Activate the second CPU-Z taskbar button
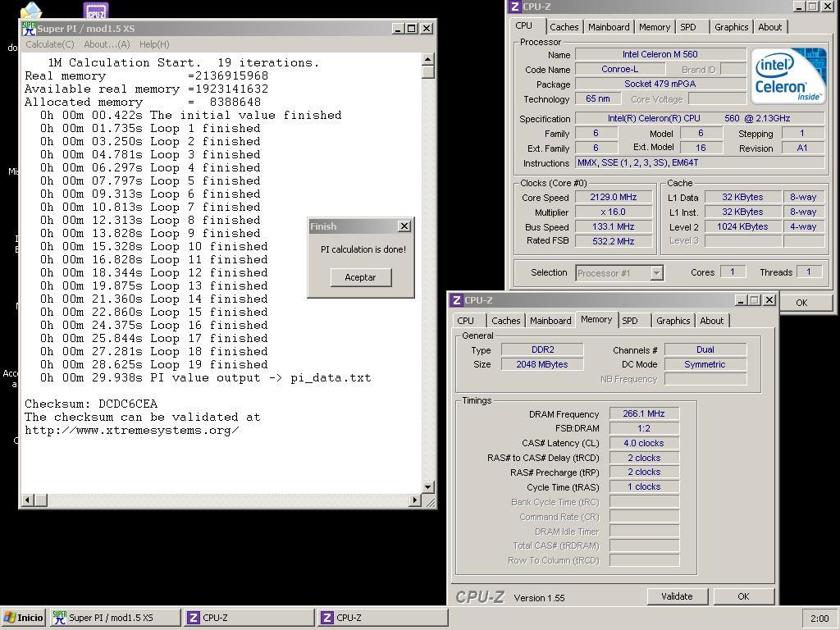840x630 pixels. point(383,618)
